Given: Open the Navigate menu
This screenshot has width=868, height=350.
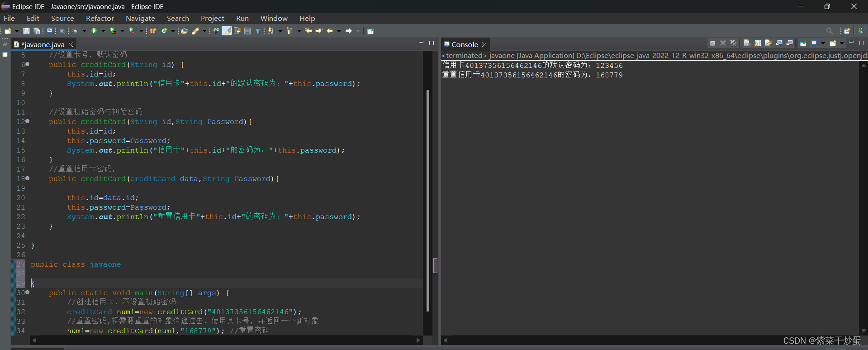Looking at the screenshot, I should click(x=140, y=18).
